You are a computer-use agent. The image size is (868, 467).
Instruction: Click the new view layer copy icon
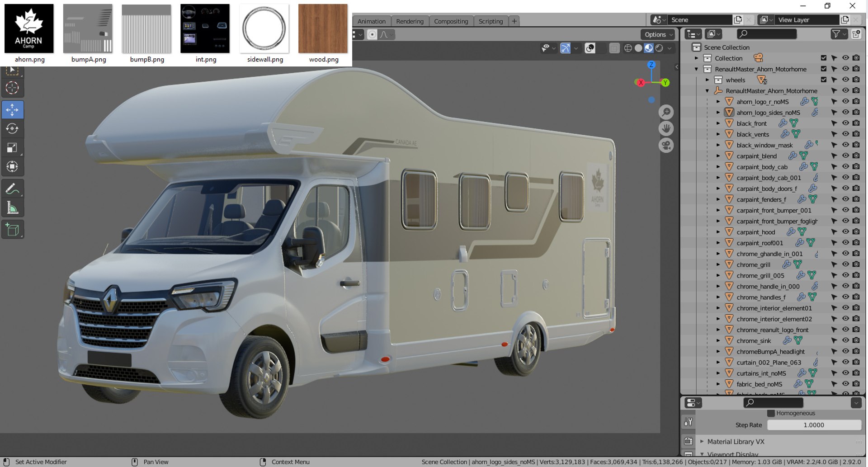[845, 20]
